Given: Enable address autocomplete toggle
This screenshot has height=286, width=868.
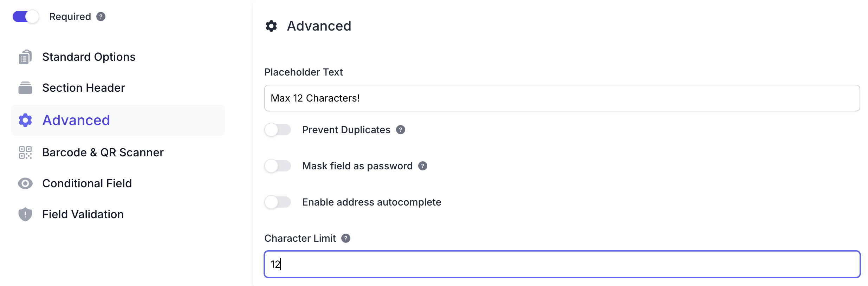Looking at the screenshot, I should [x=278, y=202].
